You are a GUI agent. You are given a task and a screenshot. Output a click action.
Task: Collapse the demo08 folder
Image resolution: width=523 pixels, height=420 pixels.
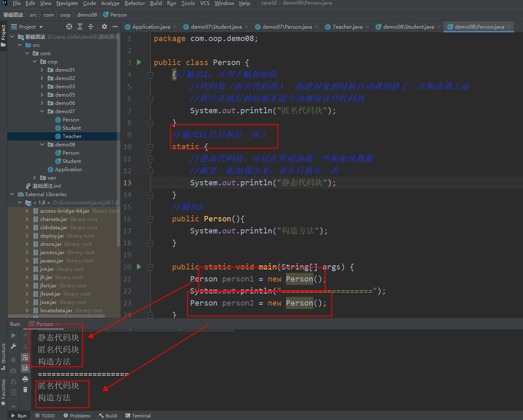[42, 144]
